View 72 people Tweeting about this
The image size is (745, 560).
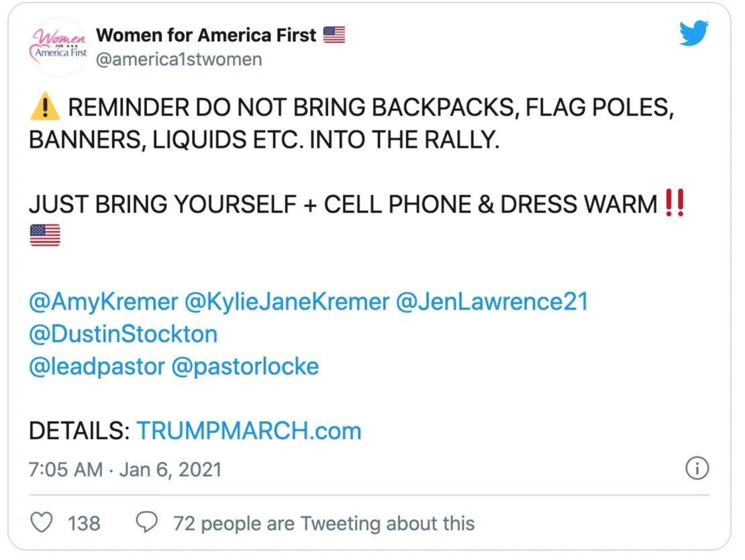(324, 523)
